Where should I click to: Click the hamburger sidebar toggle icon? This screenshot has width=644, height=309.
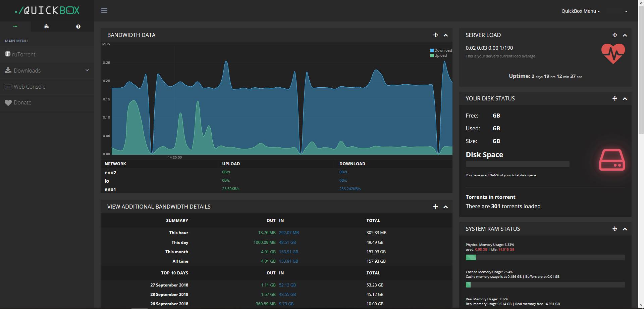click(104, 11)
